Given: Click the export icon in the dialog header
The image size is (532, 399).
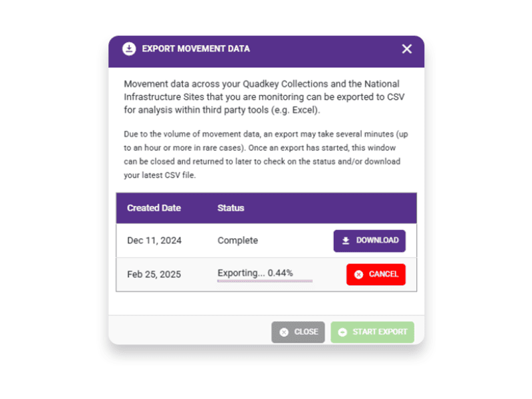Looking at the screenshot, I should click(129, 49).
